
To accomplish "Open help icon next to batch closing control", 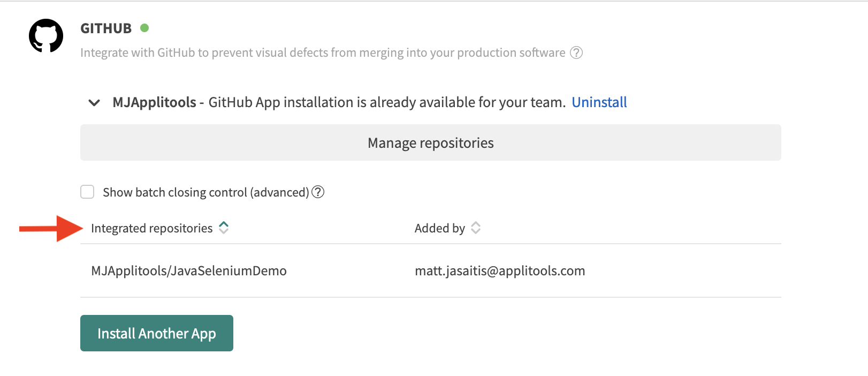I will (x=318, y=192).
